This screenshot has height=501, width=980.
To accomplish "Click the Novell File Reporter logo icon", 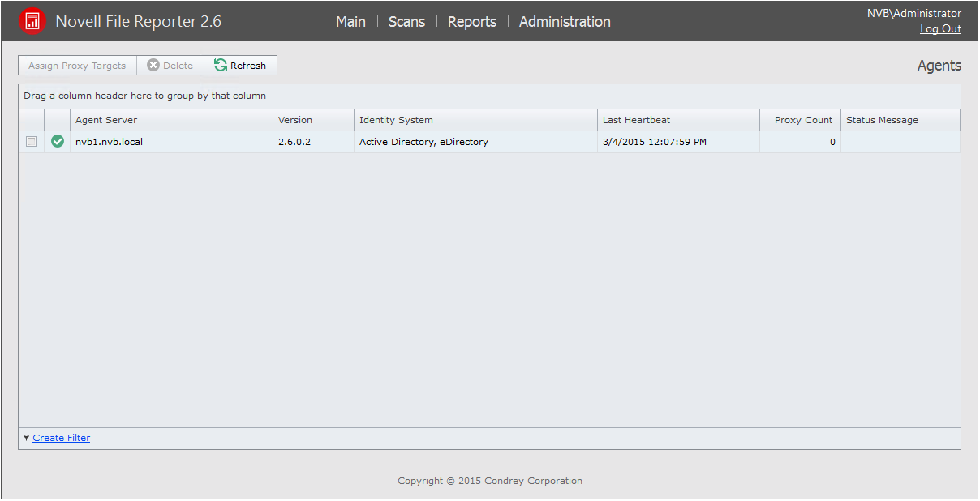I will tap(32, 21).
